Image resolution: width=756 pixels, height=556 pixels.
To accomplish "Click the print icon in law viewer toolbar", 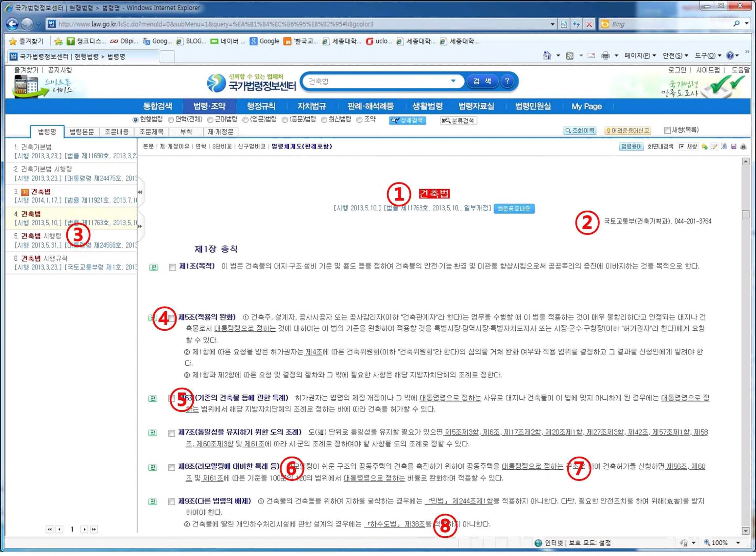I will 744,147.
